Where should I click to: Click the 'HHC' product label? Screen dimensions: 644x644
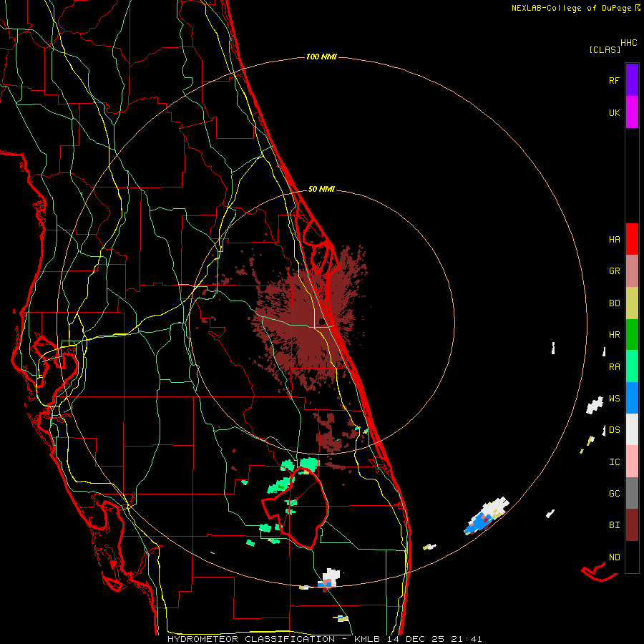(x=628, y=43)
